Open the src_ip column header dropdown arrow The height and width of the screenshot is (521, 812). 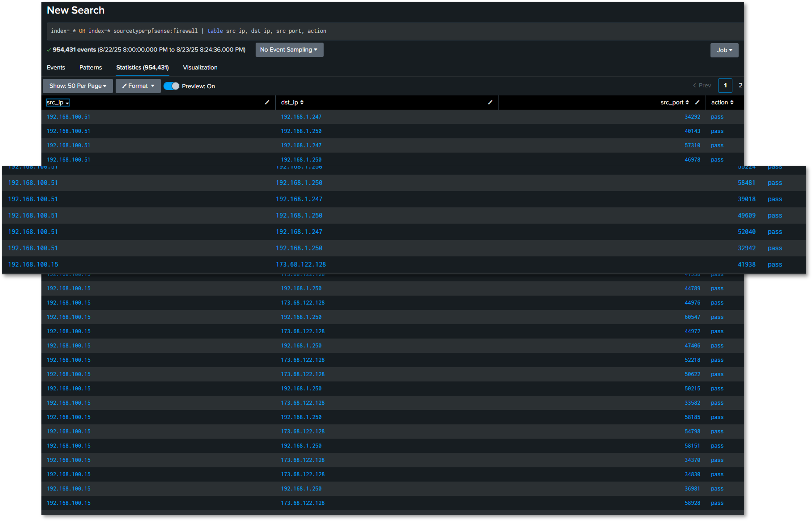[67, 103]
